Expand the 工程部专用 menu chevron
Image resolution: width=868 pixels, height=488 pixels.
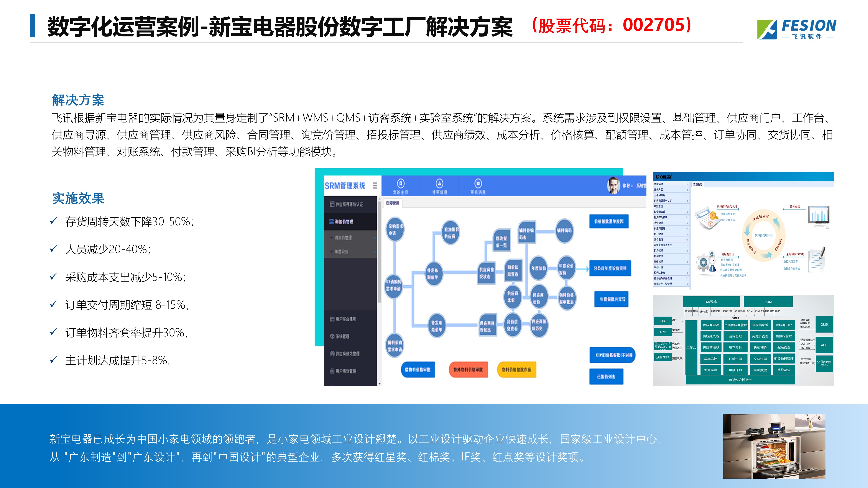(x=687, y=195)
